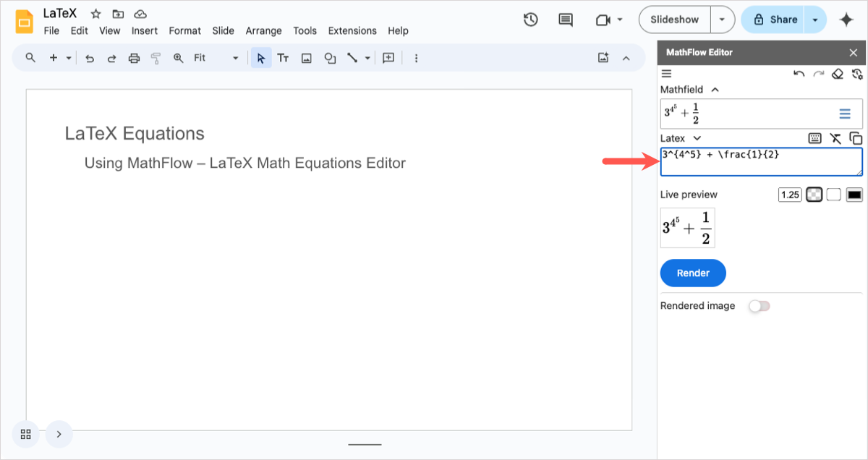Check the cloud save status icon

coord(140,14)
